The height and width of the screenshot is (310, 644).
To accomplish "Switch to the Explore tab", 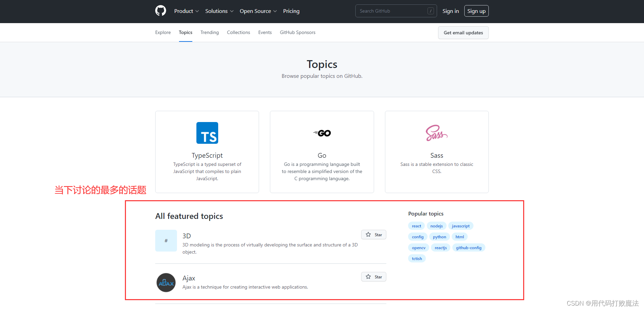I will 163,33.
